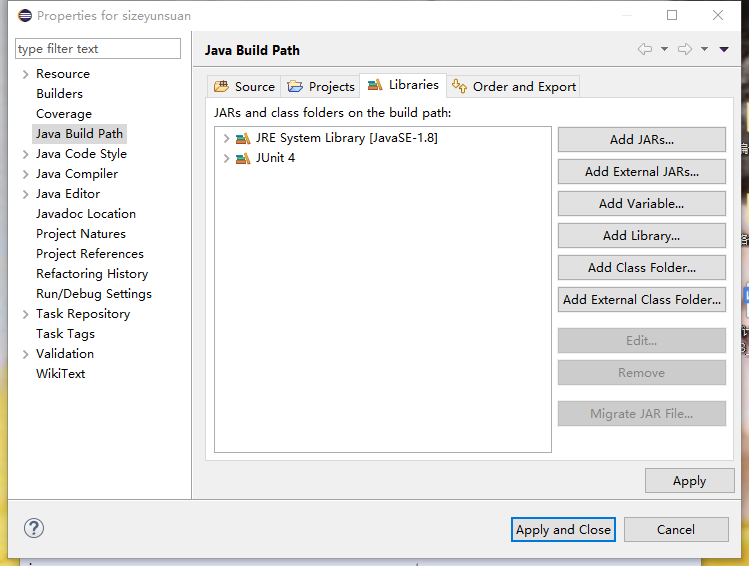This screenshot has width=749, height=566.
Task: Expand the JUnit 4 entry
Action: 226,158
